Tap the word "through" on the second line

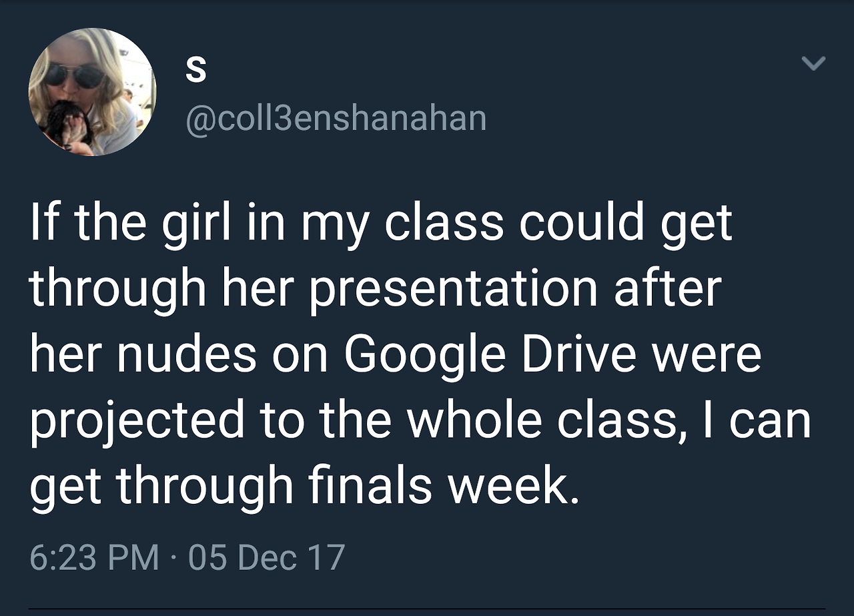(x=117, y=288)
